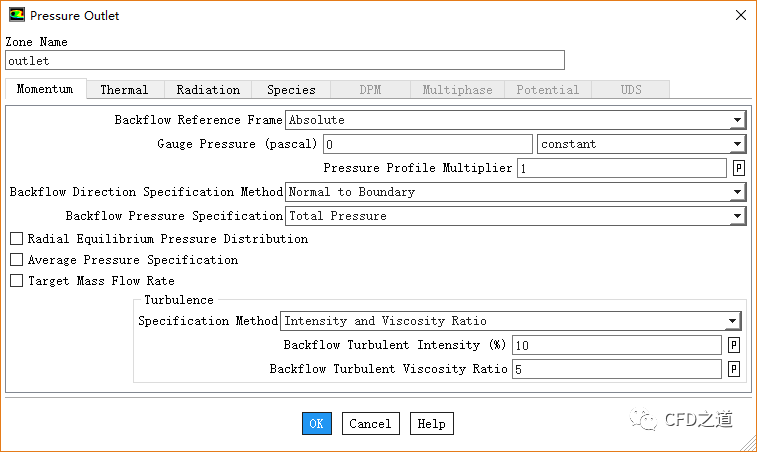Click the Zone Name input field
This screenshot has width=757, height=452.
click(x=285, y=60)
